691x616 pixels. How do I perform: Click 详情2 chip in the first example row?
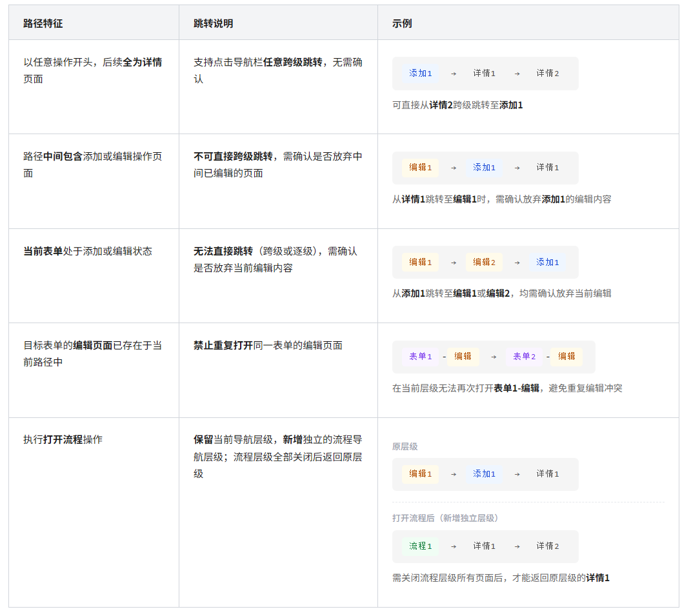548,74
